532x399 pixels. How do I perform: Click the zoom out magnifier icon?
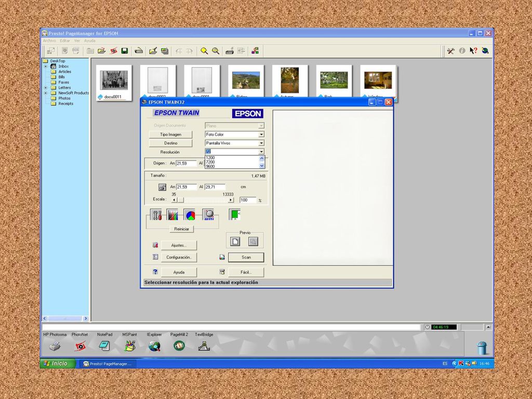click(x=216, y=51)
